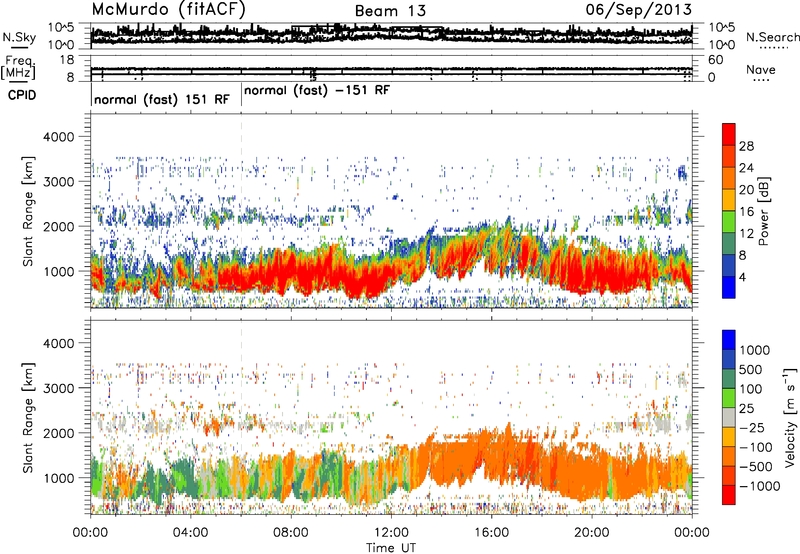
Task: Click the 'normal (fast) 151 RF' text
Action: (162, 99)
